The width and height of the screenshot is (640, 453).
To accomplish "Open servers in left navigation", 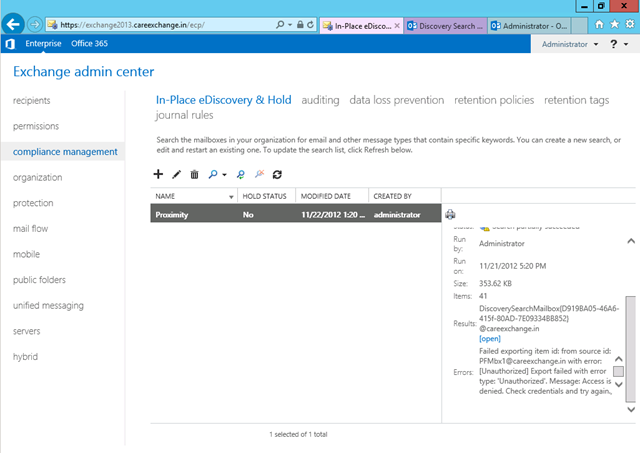I will coord(27,331).
